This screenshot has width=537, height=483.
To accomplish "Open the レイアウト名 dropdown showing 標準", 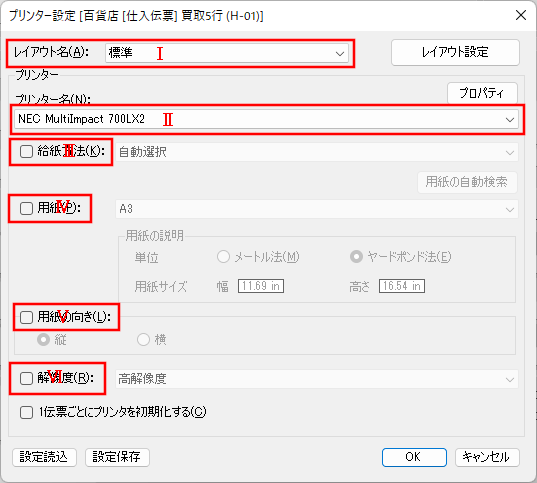I will pyautogui.click(x=227, y=53).
